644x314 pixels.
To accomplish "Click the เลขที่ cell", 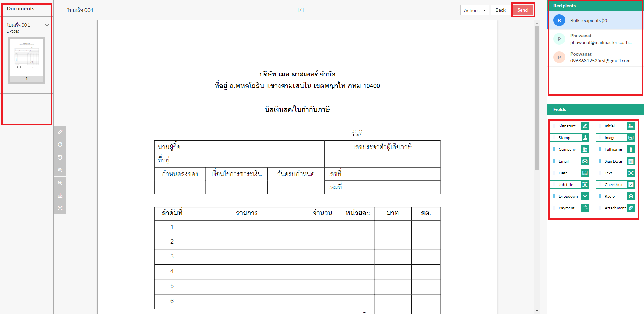I will click(382, 174).
